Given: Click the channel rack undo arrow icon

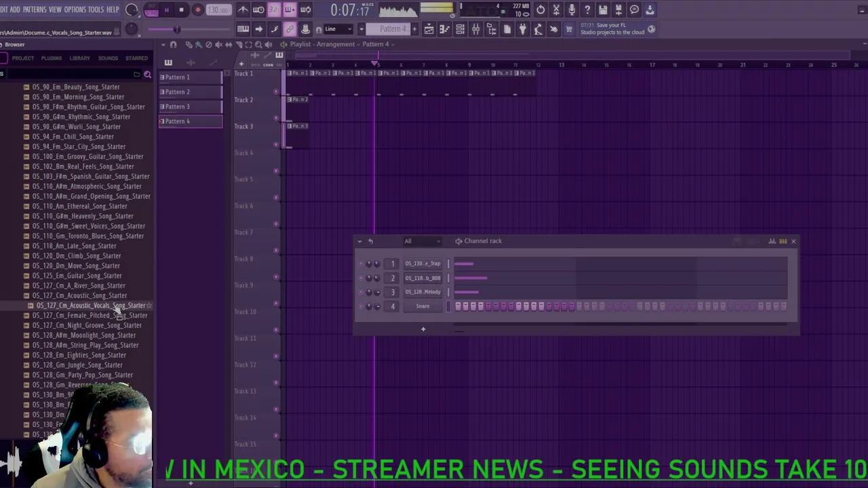Looking at the screenshot, I should pyautogui.click(x=370, y=241).
